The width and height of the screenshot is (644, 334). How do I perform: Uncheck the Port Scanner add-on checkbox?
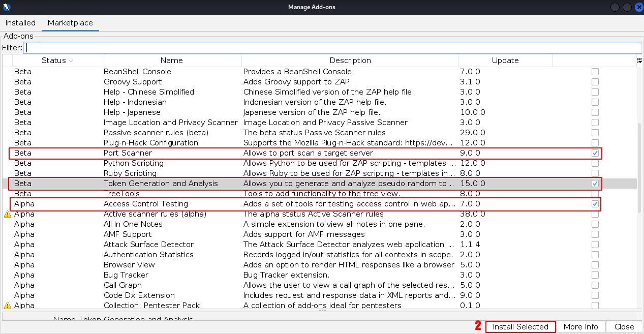pyautogui.click(x=595, y=153)
